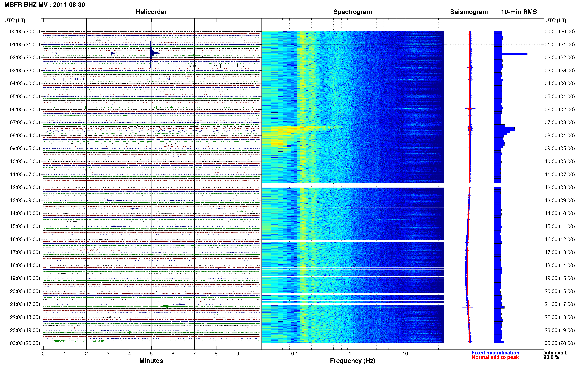Click the left "01:00 (21:00)" time label
Image resolution: width=588 pixels, height=368 pixels.
tap(25, 45)
